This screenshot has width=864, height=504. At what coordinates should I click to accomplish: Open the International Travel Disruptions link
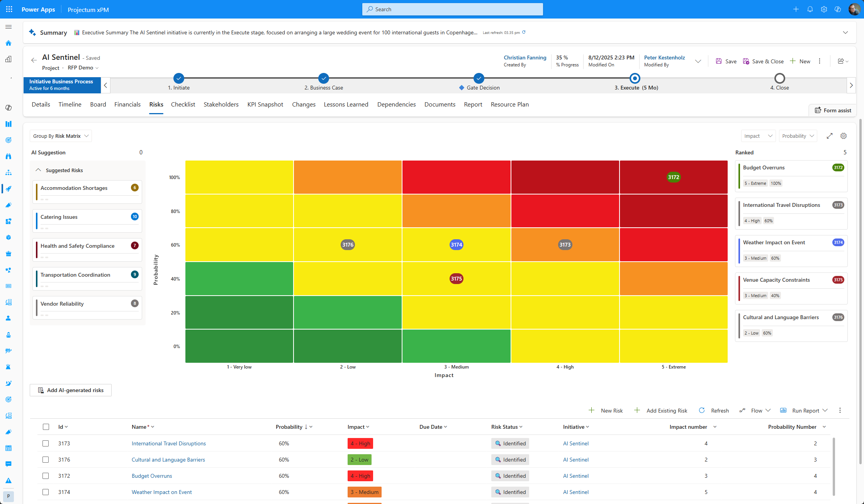tap(168, 443)
